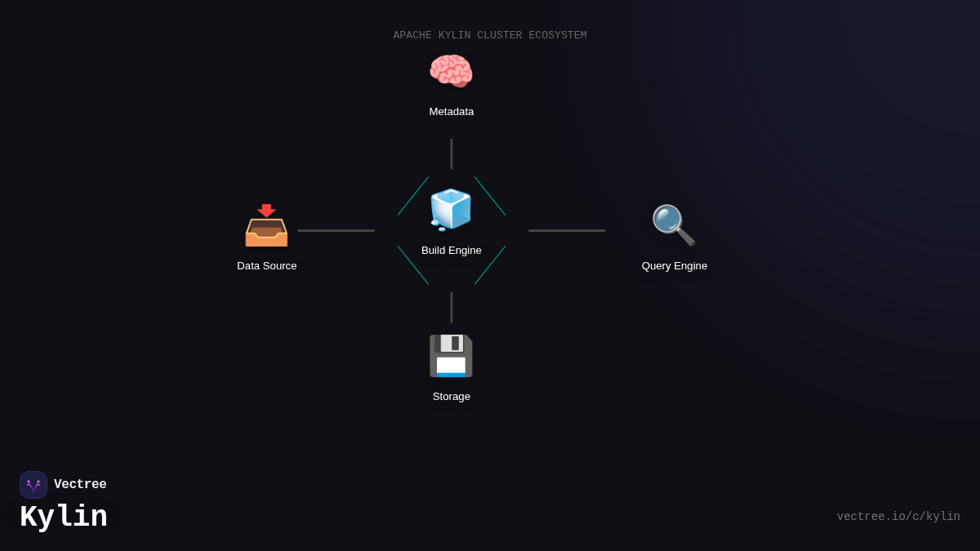Click the Vectree brand name text
The width and height of the screenshot is (980, 551).
coord(80,485)
